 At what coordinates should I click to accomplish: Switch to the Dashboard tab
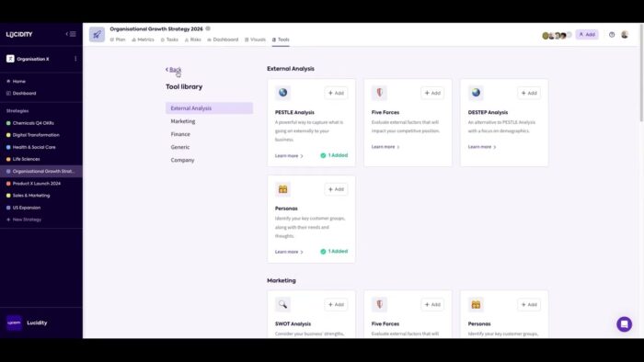tap(223, 40)
